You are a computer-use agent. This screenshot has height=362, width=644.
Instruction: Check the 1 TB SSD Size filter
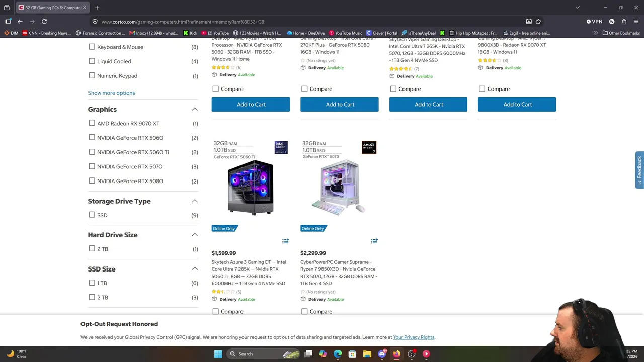[92, 283]
